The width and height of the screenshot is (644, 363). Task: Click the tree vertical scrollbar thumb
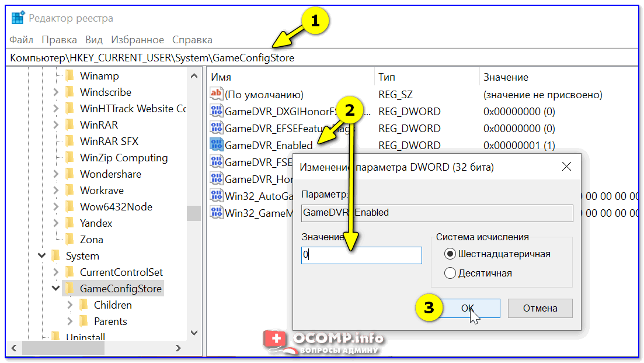coord(194,213)
